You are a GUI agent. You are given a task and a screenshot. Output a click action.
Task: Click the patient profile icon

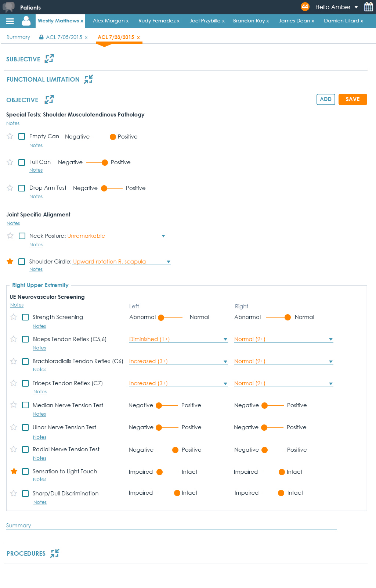pyautogui.click(x=26, y=21)
